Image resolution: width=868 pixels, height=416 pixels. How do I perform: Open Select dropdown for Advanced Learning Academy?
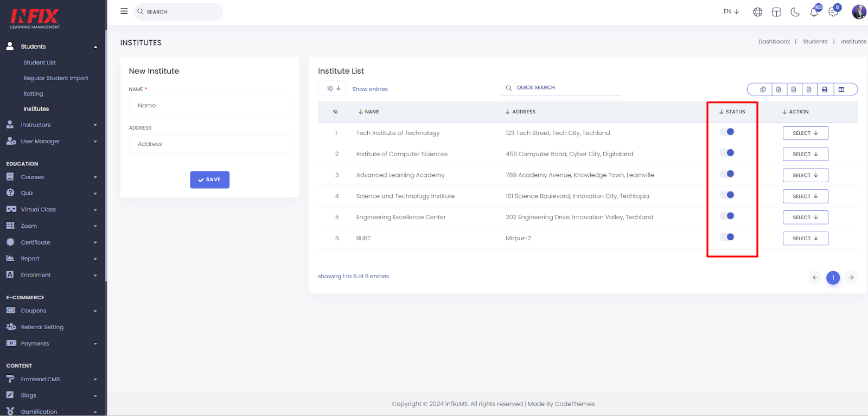[x=805, y=175]
